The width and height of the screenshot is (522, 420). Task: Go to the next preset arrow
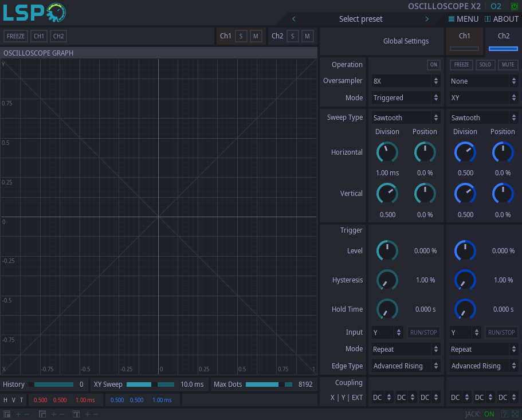[427, 19]
